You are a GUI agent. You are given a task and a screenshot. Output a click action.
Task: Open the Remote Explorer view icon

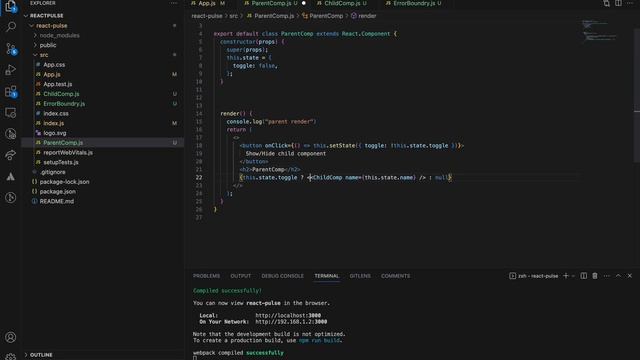11,113
